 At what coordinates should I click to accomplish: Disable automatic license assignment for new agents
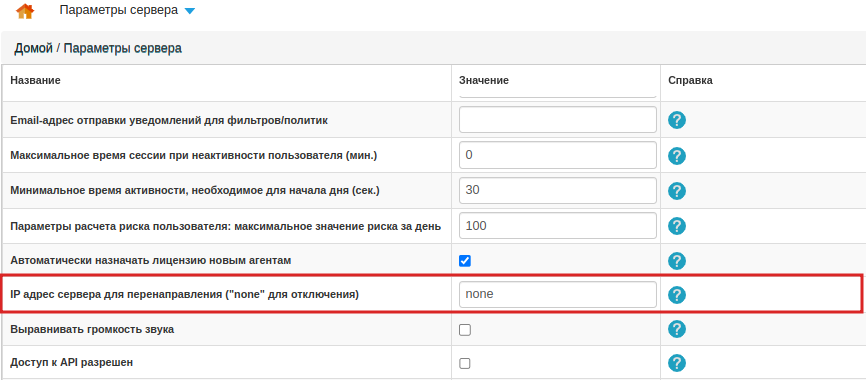pyautogui.click(x=465, y=261)
